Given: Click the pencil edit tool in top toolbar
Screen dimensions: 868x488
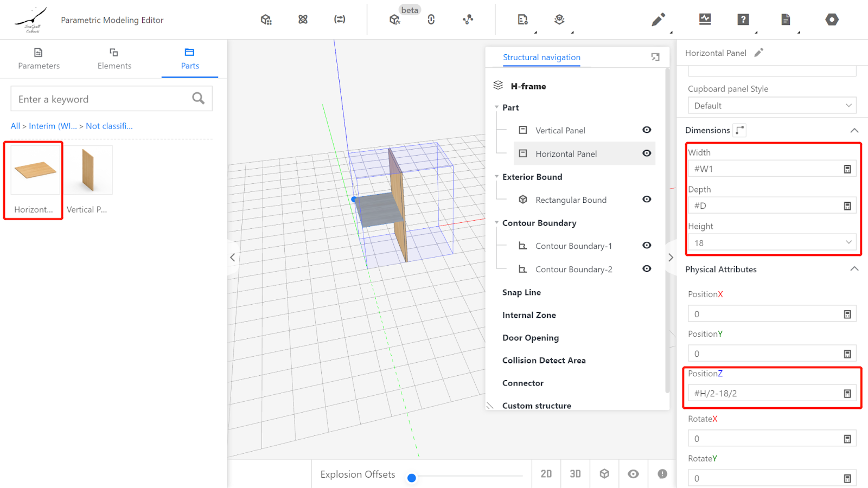Looking at the screenshot, I should (658, 20).
